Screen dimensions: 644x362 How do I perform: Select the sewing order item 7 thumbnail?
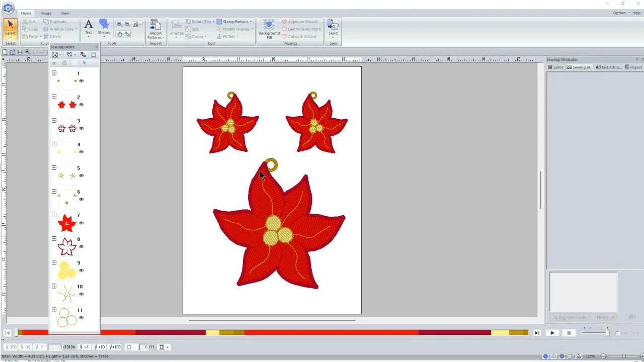click(66, 223)
